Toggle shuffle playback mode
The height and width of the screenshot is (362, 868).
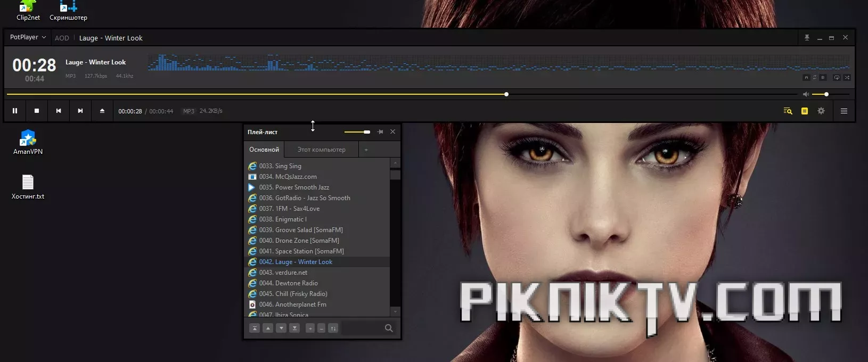click(847, 78)
